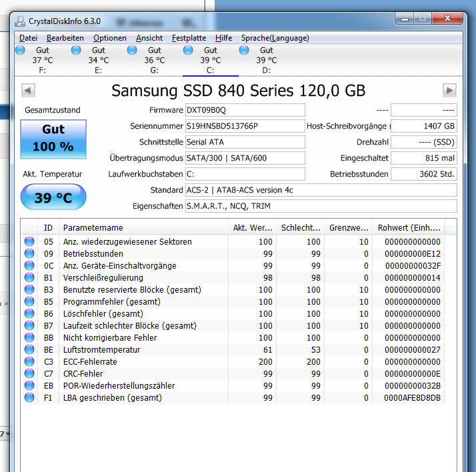Click status icon of attribute B7
Screen dimensions: 476x472
[x=29, y=325]
